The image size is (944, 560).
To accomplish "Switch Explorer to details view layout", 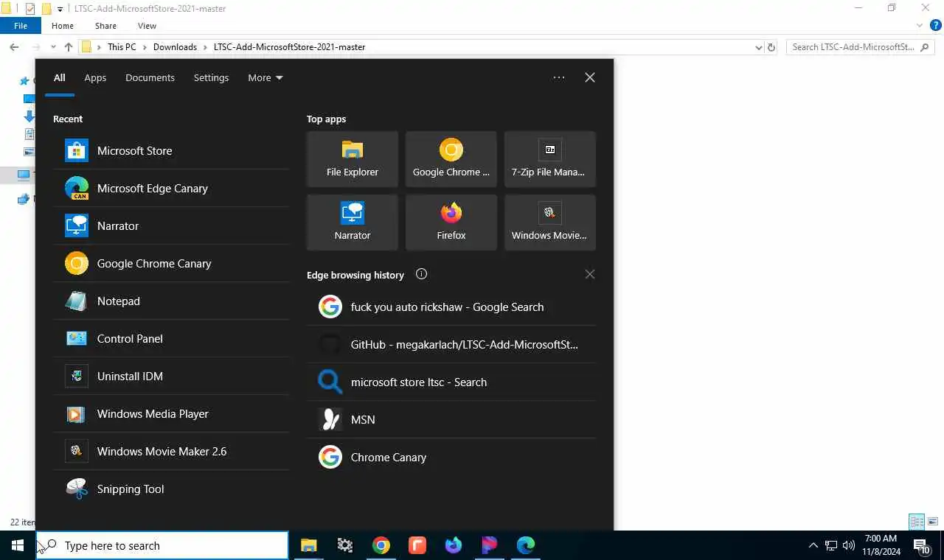I will [917, 522].
